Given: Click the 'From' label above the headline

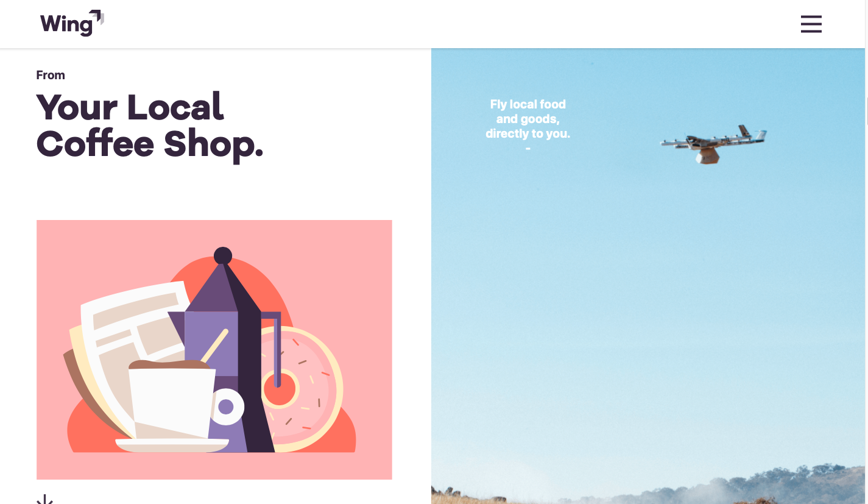Looking at the screenshot, I should click(51, 75).
